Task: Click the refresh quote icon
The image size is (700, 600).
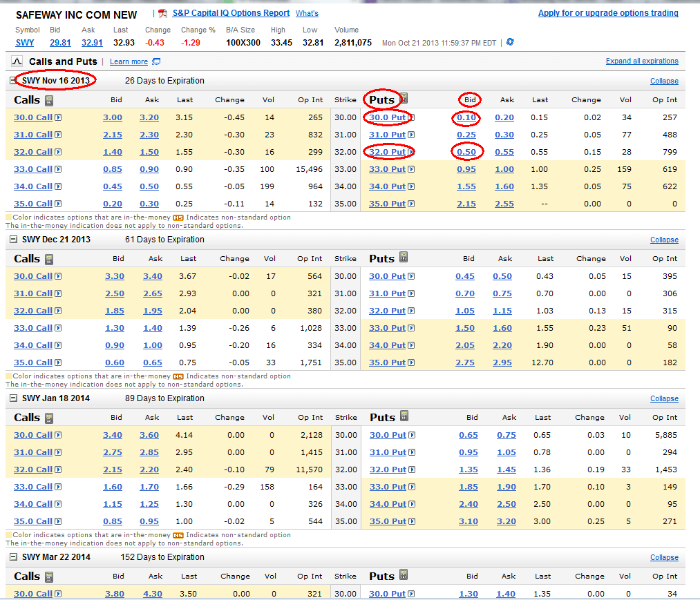Action: click(x=510, y=42)
